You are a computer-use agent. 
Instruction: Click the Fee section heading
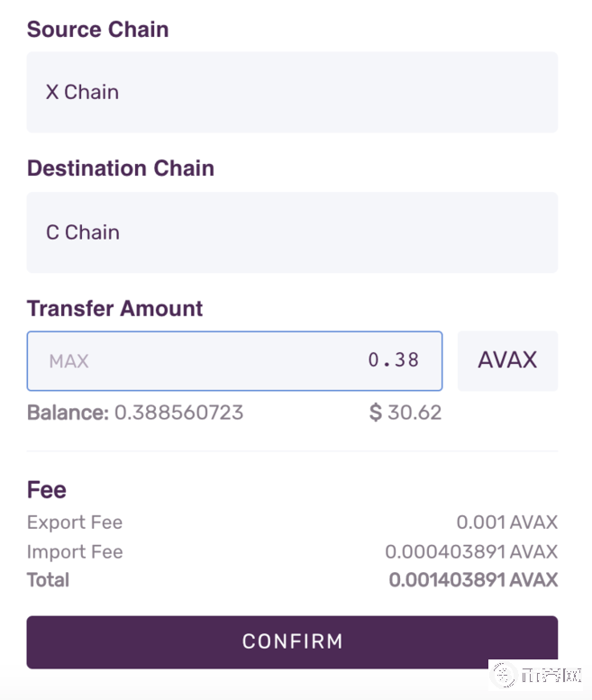[x=47, y=490]
